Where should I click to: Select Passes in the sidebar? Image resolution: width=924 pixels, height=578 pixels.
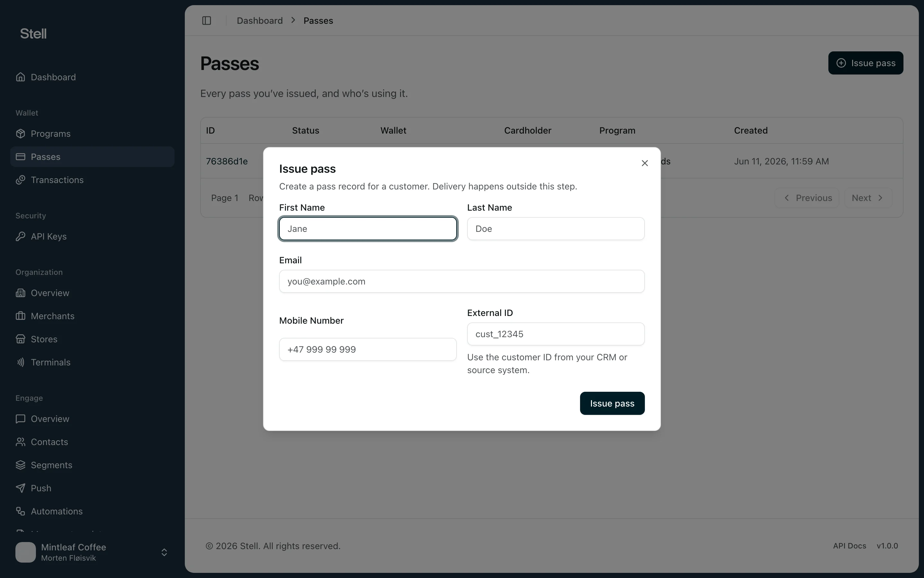point(92,157)
